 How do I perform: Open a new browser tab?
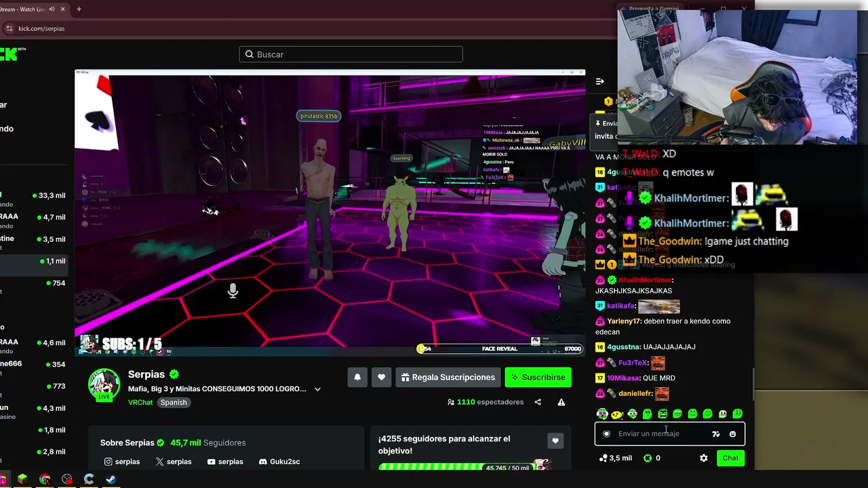[x=79, y=9]
